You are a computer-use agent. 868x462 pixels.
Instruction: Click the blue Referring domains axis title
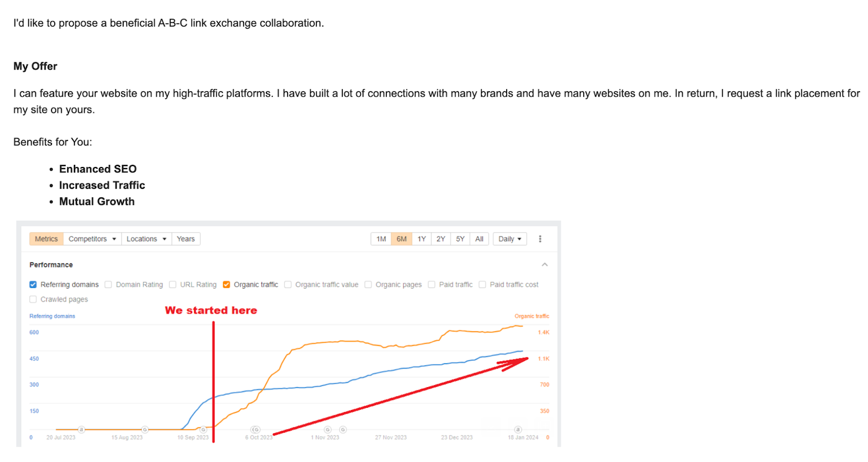[52, 316]
